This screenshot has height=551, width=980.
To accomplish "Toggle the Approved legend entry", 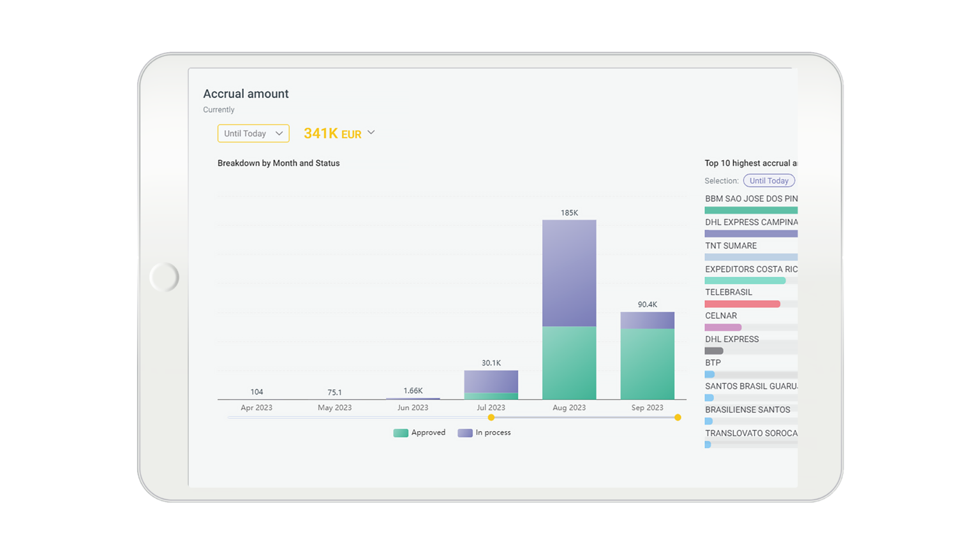I will pyautogui.click(x=419, y=432).
